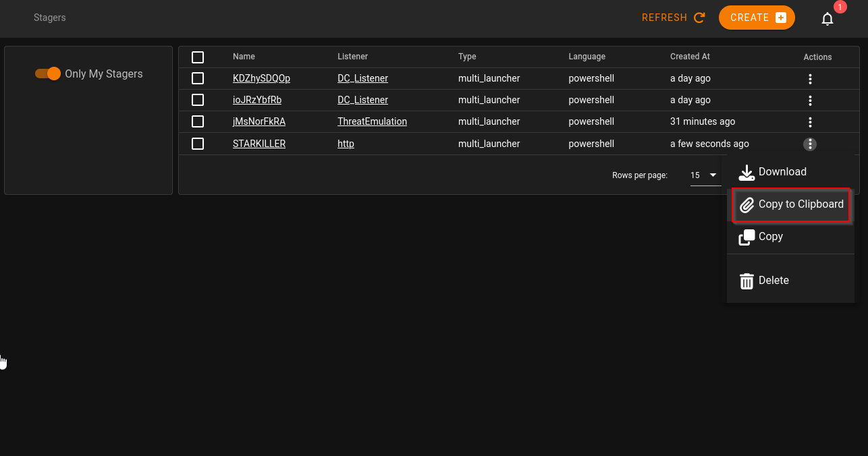Select Delete in the context menu
868x456 pixels.
coord(790,280)
